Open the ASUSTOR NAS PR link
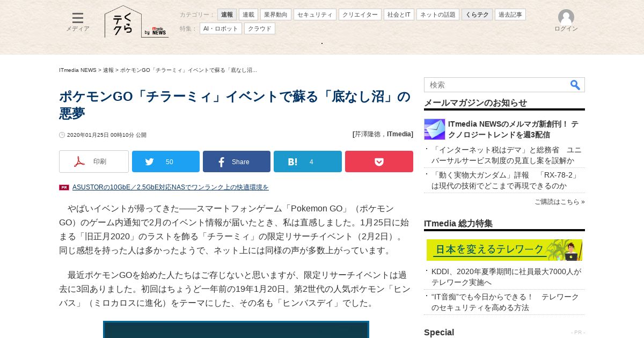 171,187
